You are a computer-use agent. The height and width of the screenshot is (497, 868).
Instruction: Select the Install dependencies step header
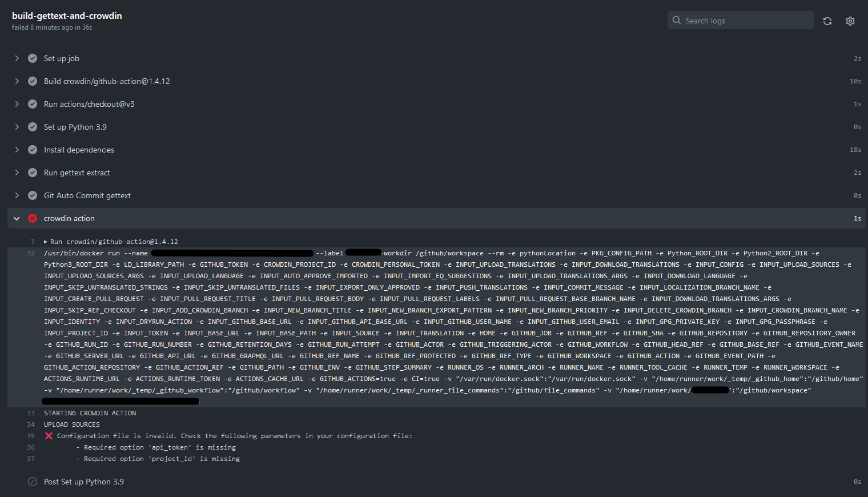(79, 149)
